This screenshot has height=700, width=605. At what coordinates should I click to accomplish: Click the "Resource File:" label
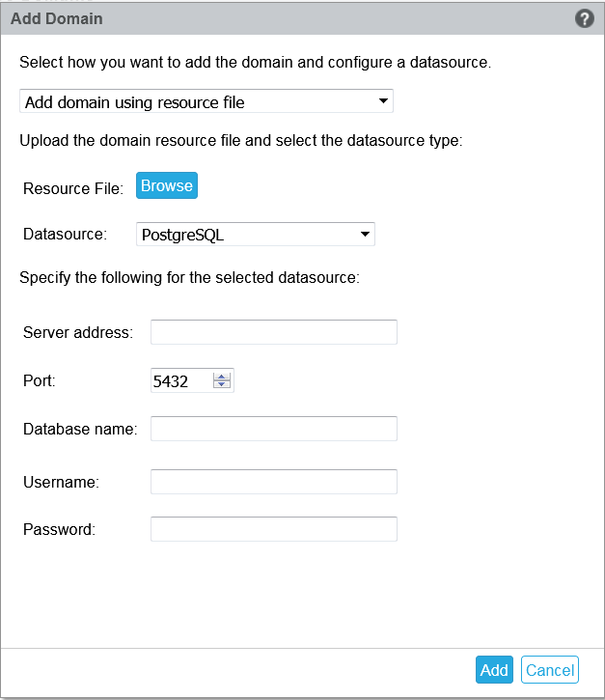coord(73,188)
